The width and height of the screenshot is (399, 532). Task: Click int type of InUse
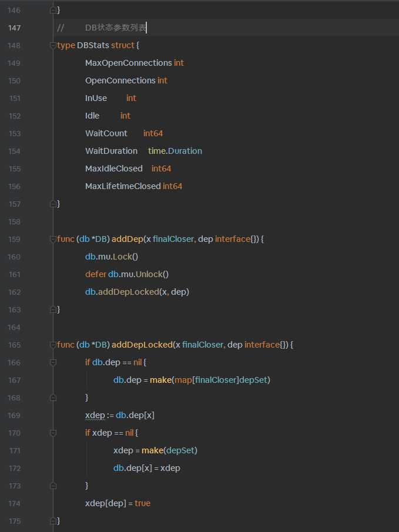click(131, 99)
